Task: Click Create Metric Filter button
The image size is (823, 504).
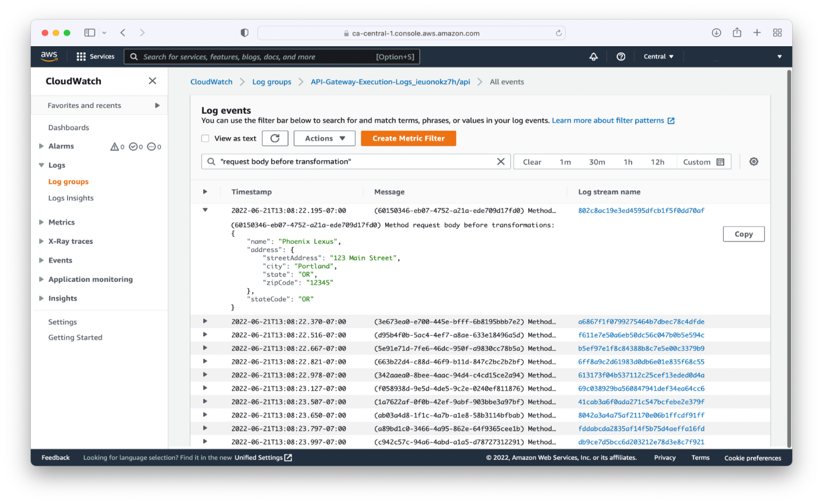Action: click(x=408, y=138)
